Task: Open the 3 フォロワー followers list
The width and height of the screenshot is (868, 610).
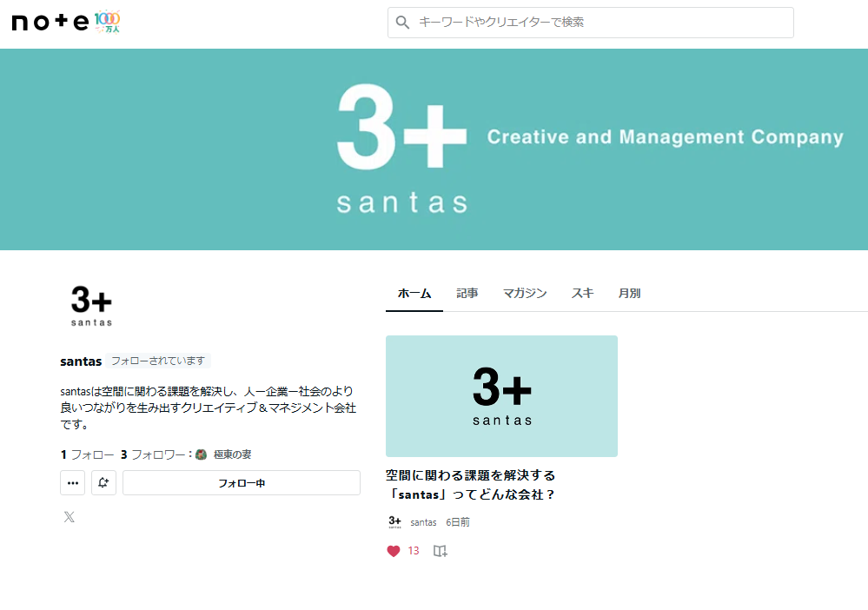Action: [x=153, y=454]
